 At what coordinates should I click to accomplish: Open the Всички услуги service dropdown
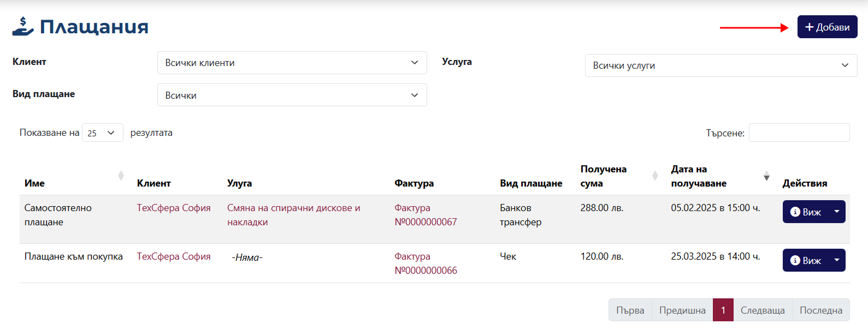point(721,65)
